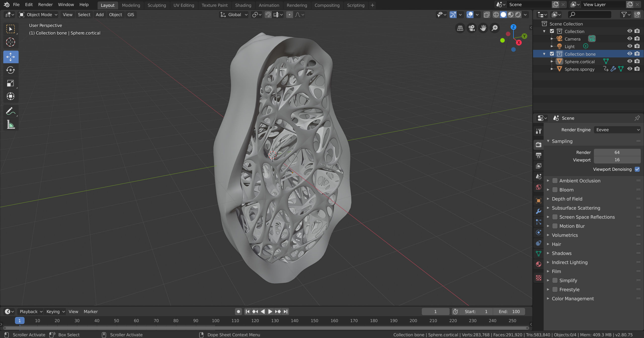Play the animation forward

click(x=270, y=312)
